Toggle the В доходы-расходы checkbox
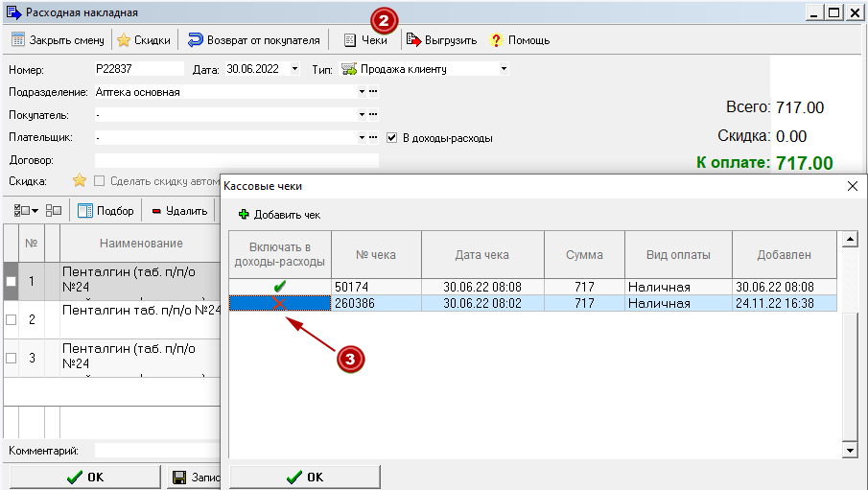This screenshot has width=868, height=490. click(392, 137)
